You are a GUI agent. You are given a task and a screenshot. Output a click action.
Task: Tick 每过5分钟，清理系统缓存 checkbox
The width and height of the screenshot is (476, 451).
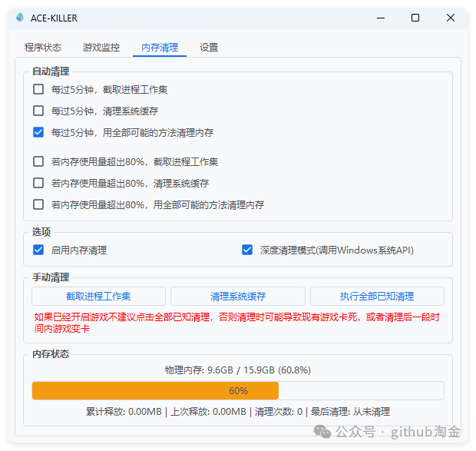click(x=38, y=111)
